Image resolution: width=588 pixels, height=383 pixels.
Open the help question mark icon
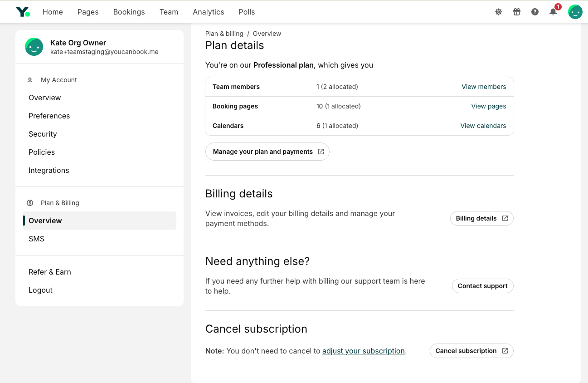pyautogui.click(x=535, y=12)
